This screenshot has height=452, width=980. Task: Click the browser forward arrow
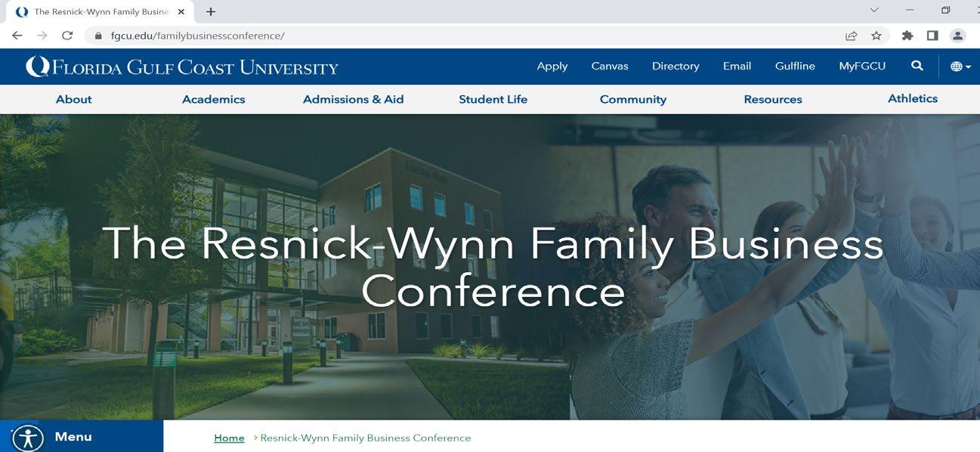[x=42, y=36]
